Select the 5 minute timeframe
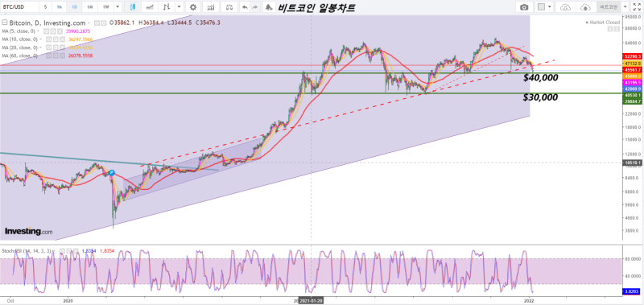Image resolution: width=644 pixels, height=305 pixels. tap(45, 7)
